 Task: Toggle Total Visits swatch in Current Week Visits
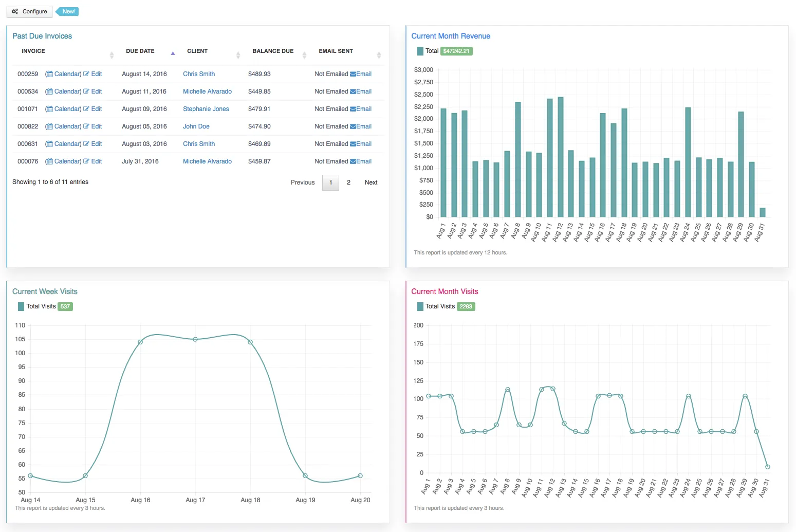point(21,306)
